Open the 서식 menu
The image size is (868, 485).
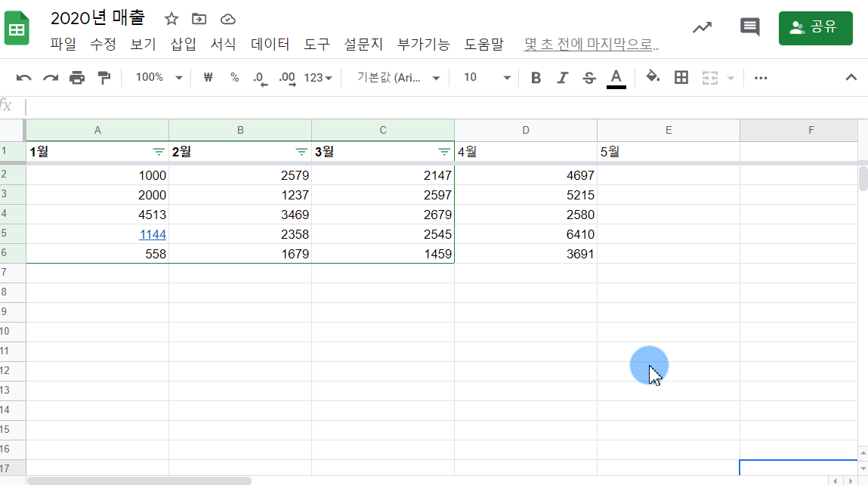223,45
